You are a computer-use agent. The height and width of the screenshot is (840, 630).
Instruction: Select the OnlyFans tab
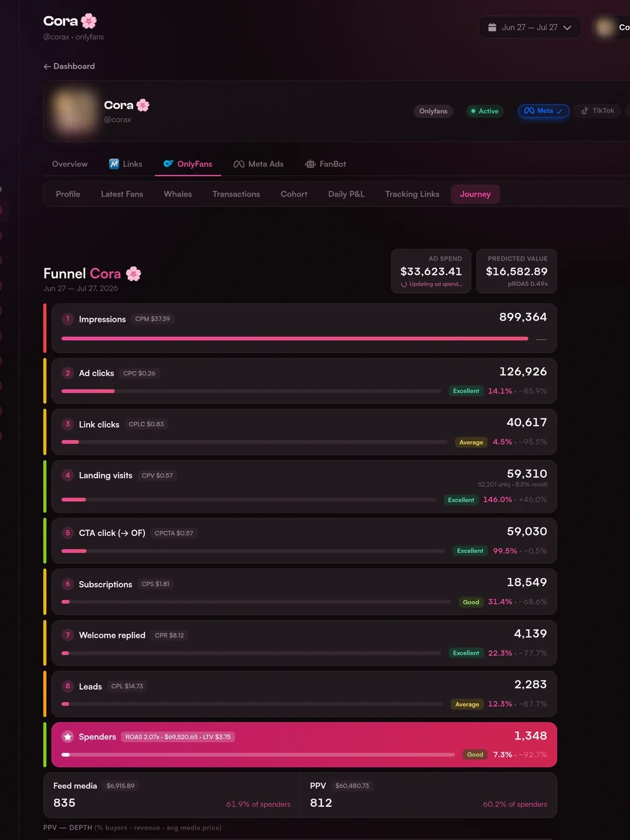[x=188, y=164]
